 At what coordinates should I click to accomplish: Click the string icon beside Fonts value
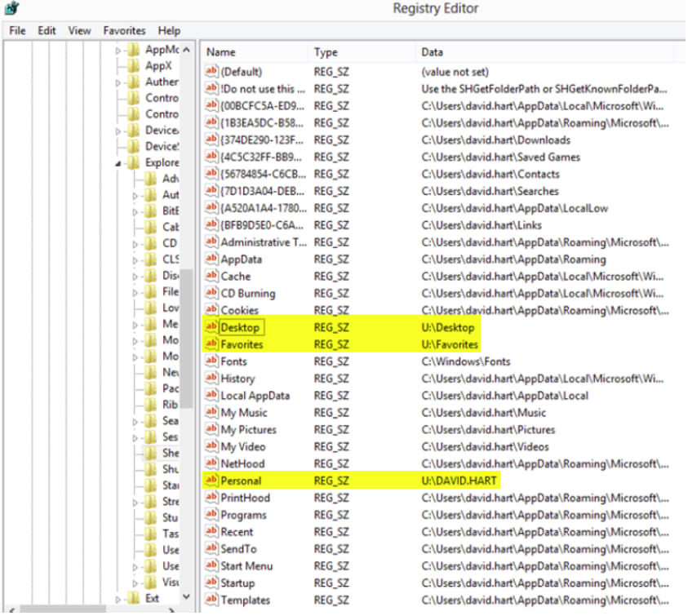coord(211,361)
